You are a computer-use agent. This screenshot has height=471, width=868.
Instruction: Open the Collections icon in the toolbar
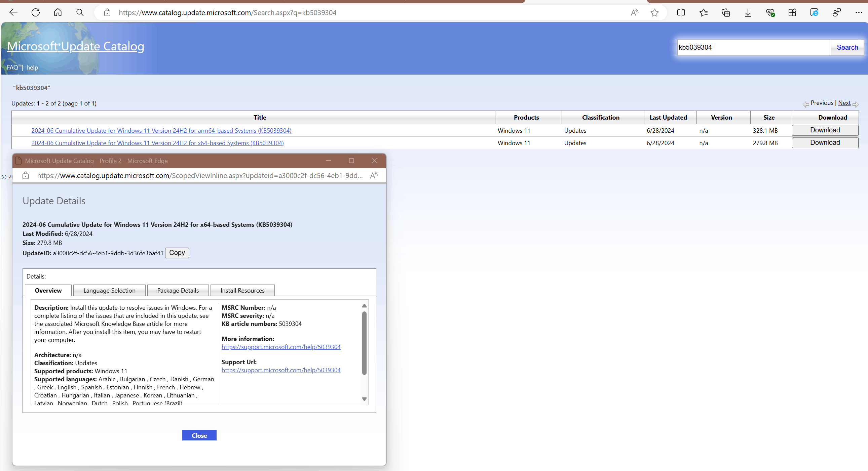725,12
